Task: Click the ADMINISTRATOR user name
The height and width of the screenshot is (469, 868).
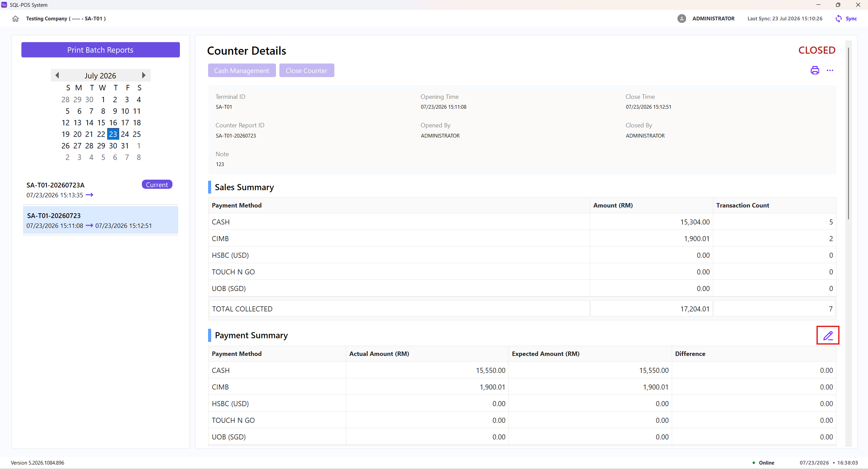Action: point(713,19)
